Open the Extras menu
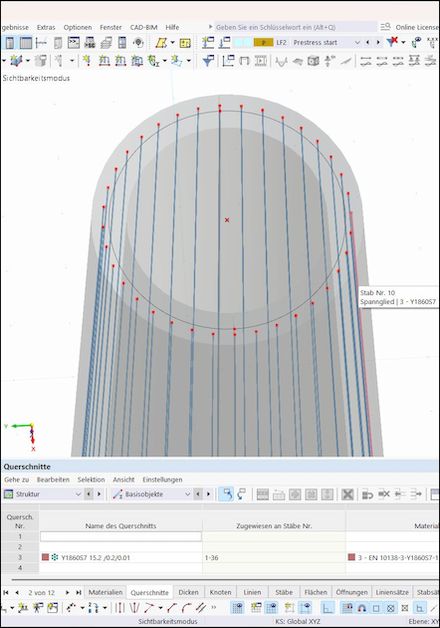 (46, 28)
